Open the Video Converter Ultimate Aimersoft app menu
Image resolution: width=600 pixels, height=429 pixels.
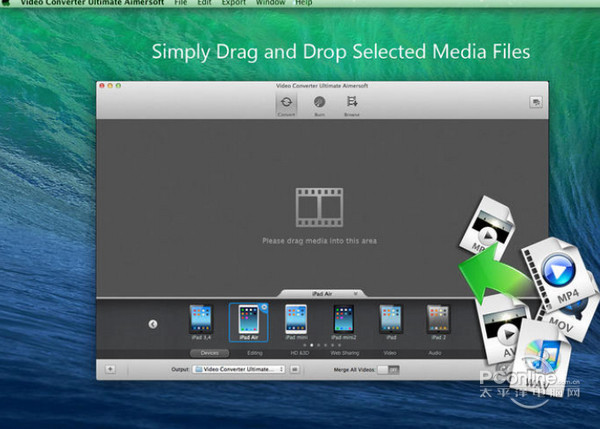tap(92, 2)
